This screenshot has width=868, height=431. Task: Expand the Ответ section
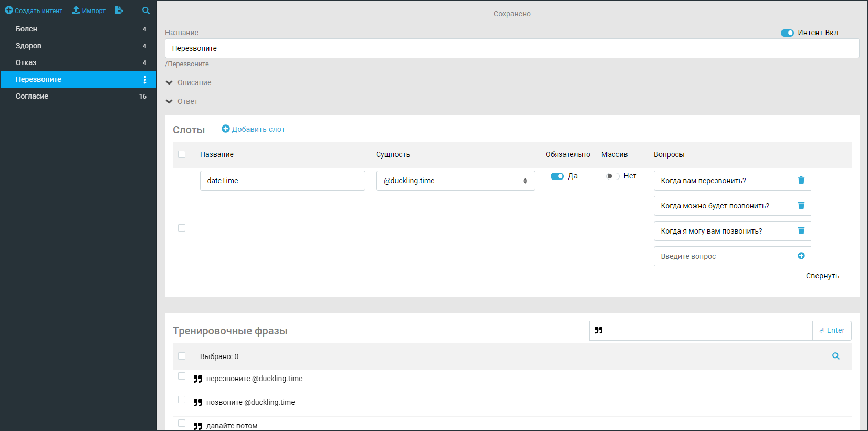pos(182,101)
